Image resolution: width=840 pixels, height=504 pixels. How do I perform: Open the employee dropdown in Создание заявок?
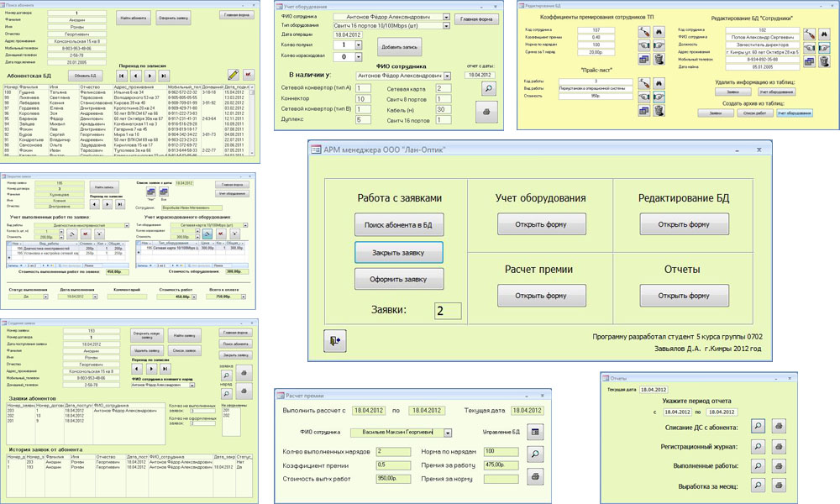(192, 385)
